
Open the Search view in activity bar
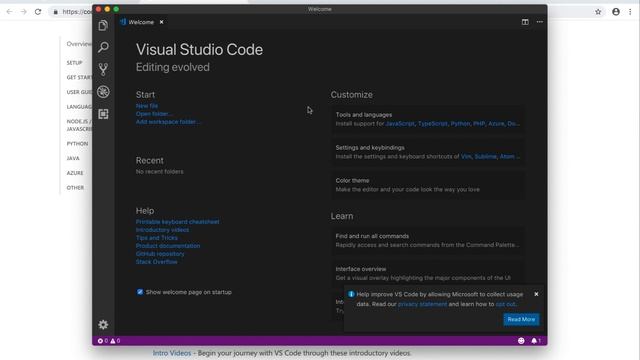pos(103,47)
